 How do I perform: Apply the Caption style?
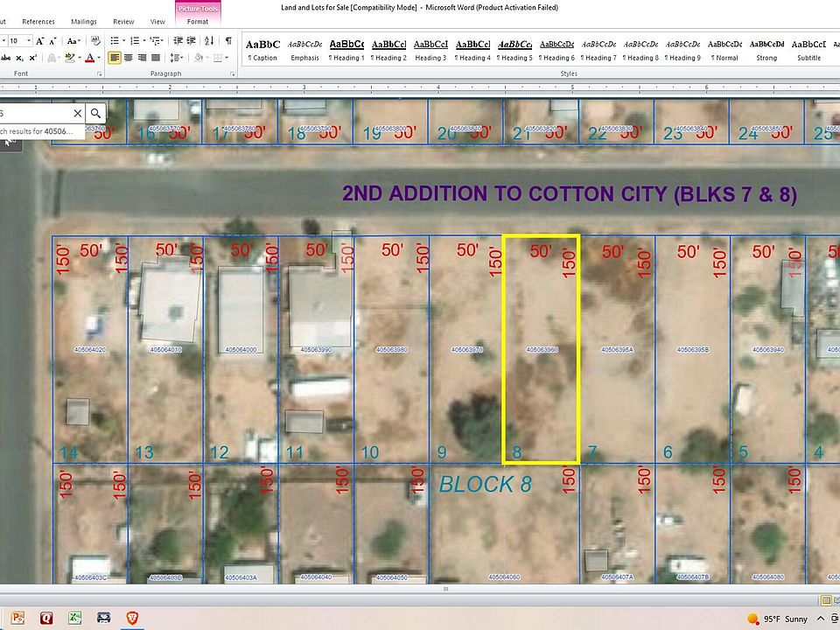pos(263,51)
